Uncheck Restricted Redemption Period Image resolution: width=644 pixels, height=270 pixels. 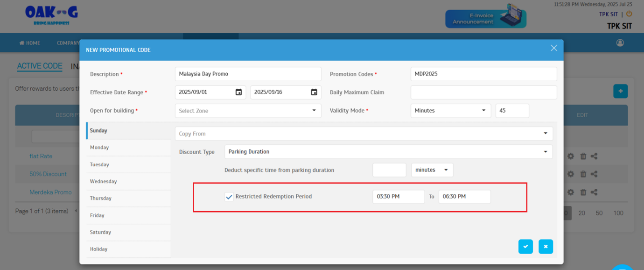point(229,197)
